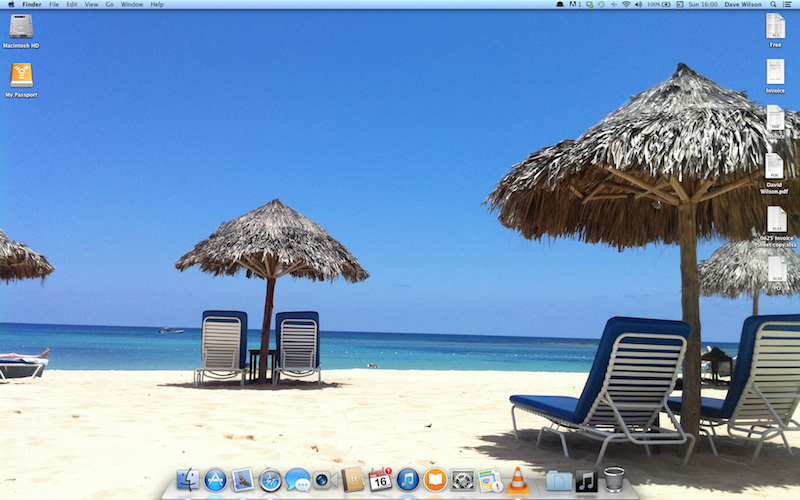Viewport: 800px width, 500px height.
Task: Open the Window menu
Action: point(132,4)
